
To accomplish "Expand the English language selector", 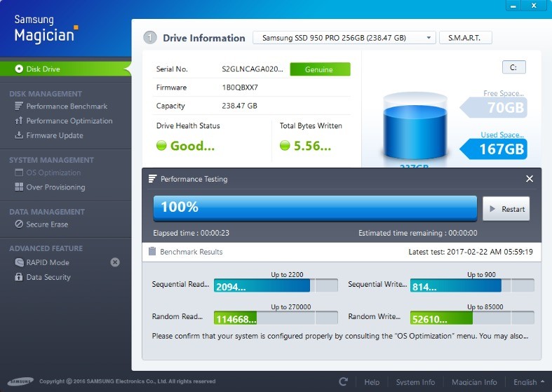I will [x=529, y=382].
